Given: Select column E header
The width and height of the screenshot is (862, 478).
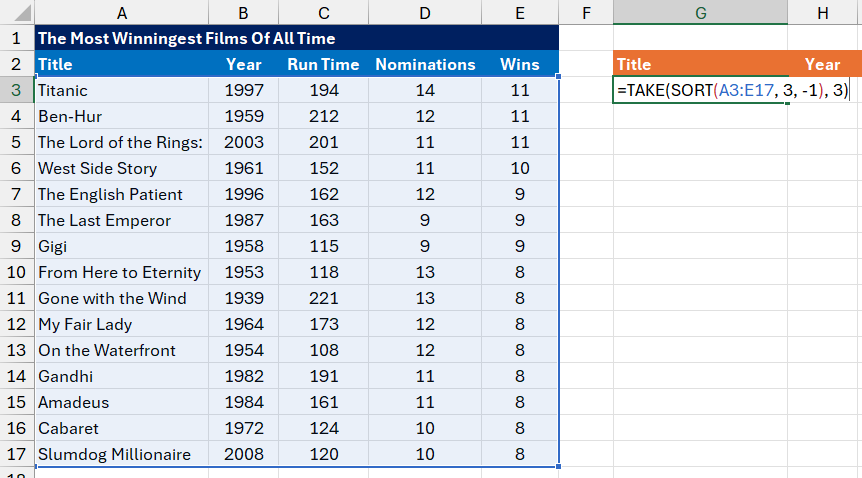Looking at the screenshot, I should pyautogui.click(x=520, y=13).
